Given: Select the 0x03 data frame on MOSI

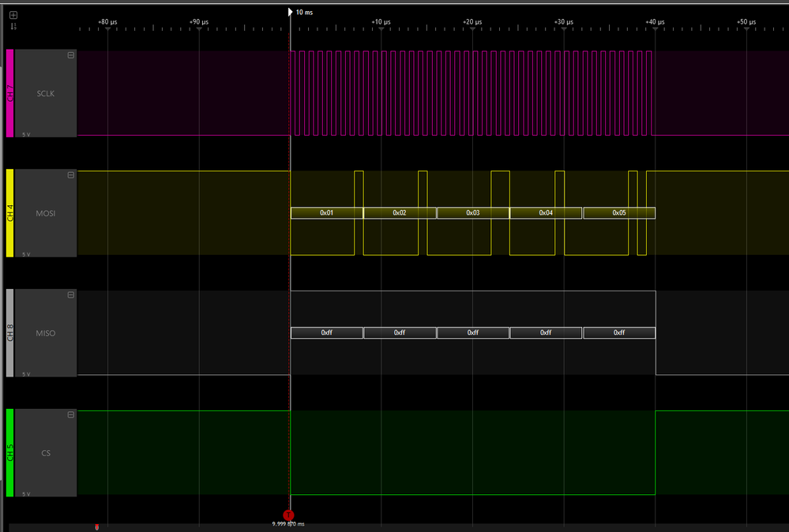Looking at the screenshot, I should (x=472, y=212).
